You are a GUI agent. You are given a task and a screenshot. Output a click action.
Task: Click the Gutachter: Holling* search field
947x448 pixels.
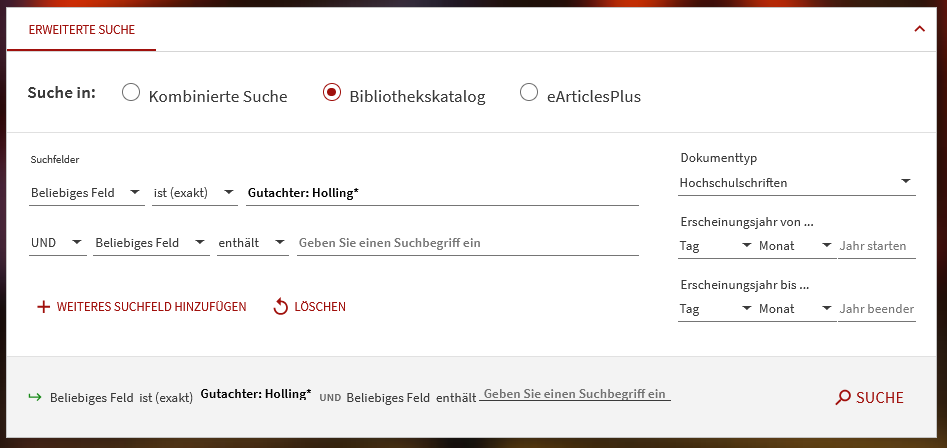pos(441,192)
